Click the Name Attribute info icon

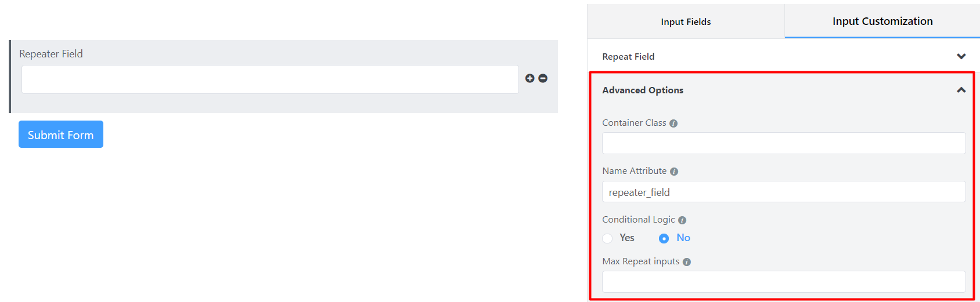[674, 172]
